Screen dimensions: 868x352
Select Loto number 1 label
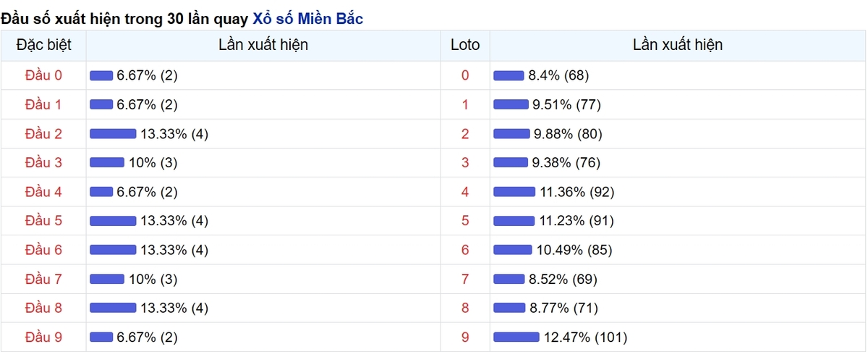click(465, 104)
